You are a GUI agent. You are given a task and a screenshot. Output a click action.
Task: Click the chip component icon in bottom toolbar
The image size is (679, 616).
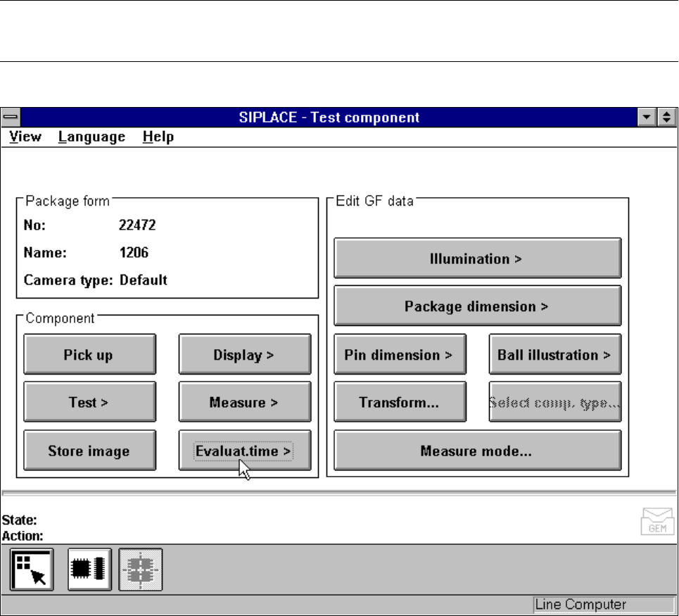(x=89, y=570)
